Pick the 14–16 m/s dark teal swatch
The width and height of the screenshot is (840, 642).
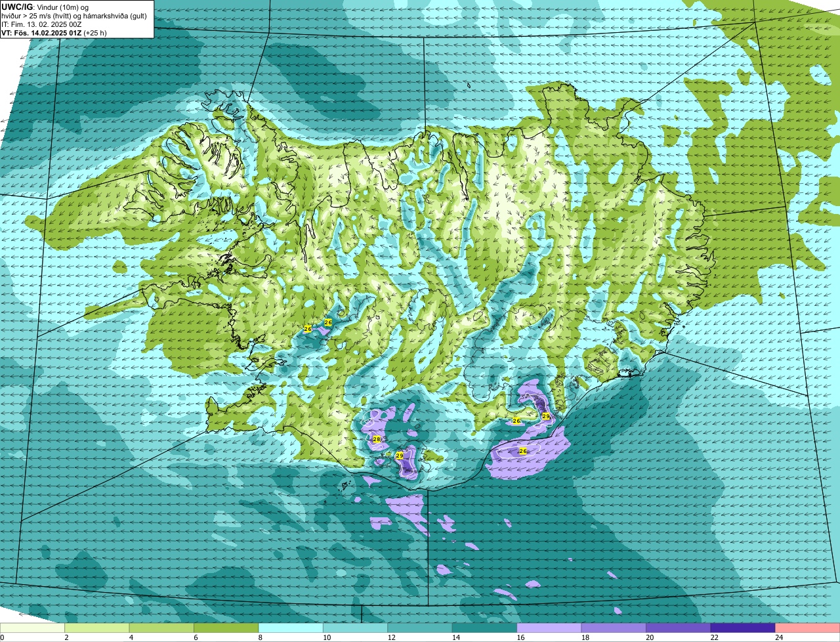[485, 628]
